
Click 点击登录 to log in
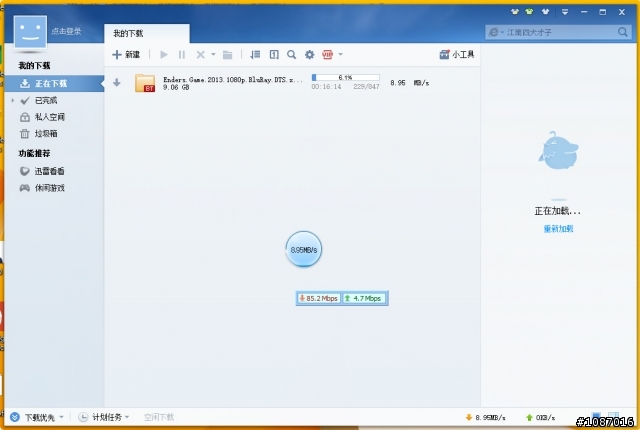[66, 31]
